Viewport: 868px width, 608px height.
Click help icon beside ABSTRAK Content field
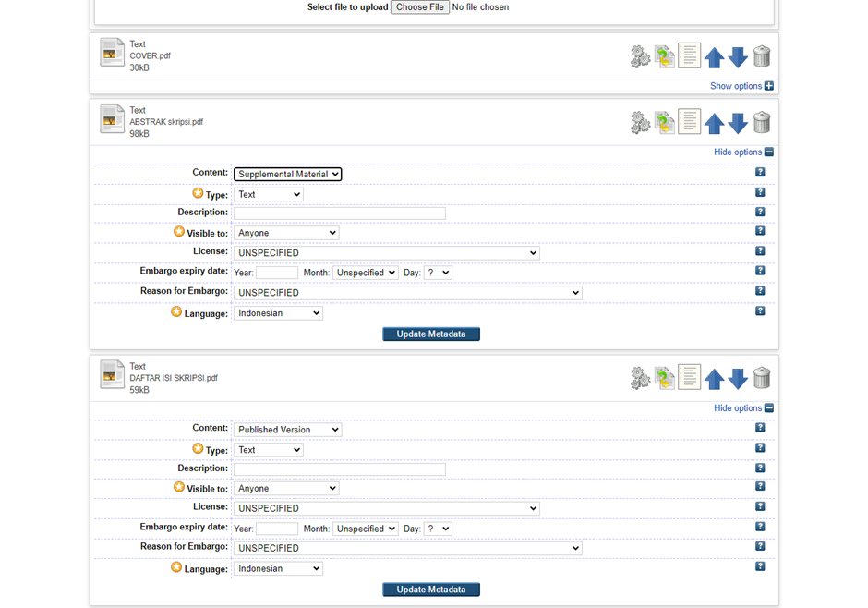760,173
